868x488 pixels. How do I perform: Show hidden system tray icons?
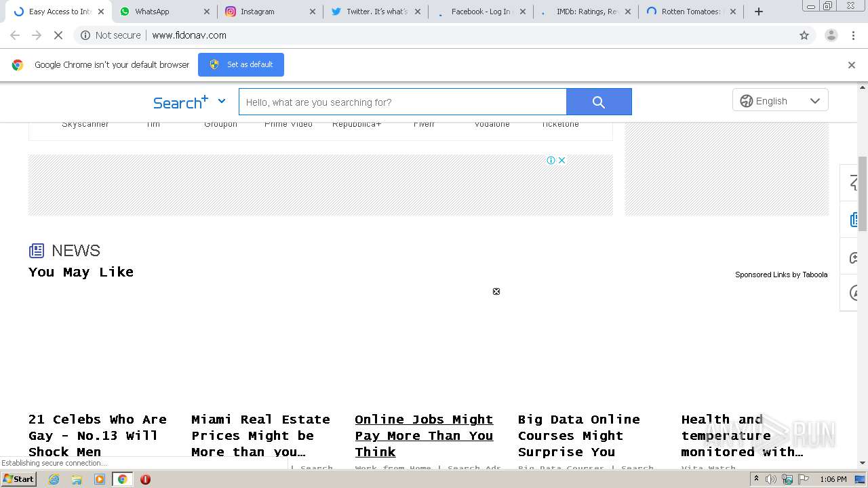click(x=757, y=479)
